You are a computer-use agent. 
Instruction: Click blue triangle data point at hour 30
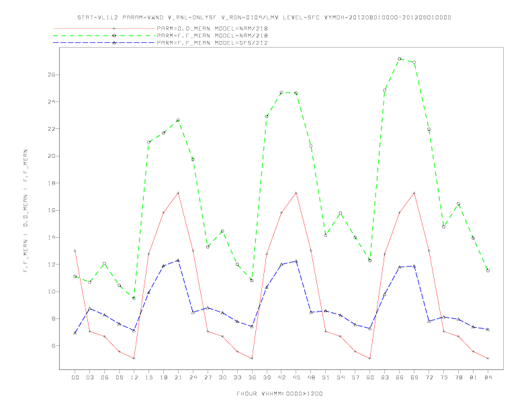pos(222,313)
